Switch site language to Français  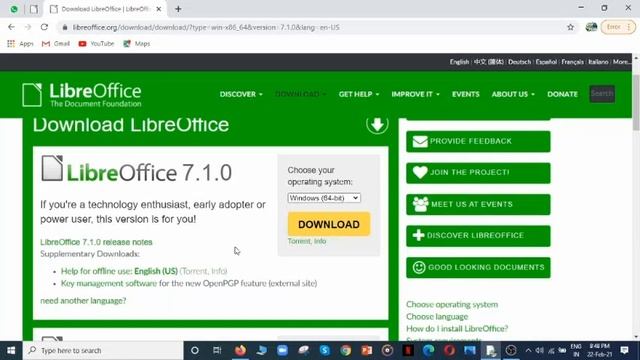click(572, 62)
